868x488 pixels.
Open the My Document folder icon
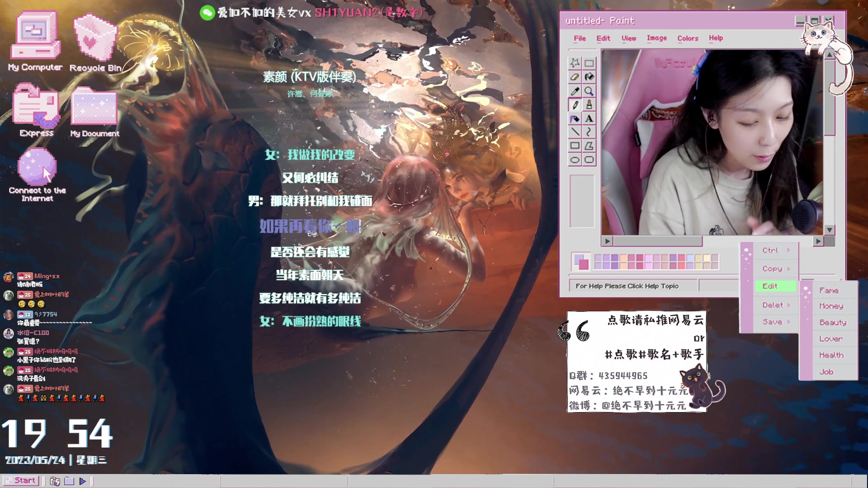tap(94, 112)
